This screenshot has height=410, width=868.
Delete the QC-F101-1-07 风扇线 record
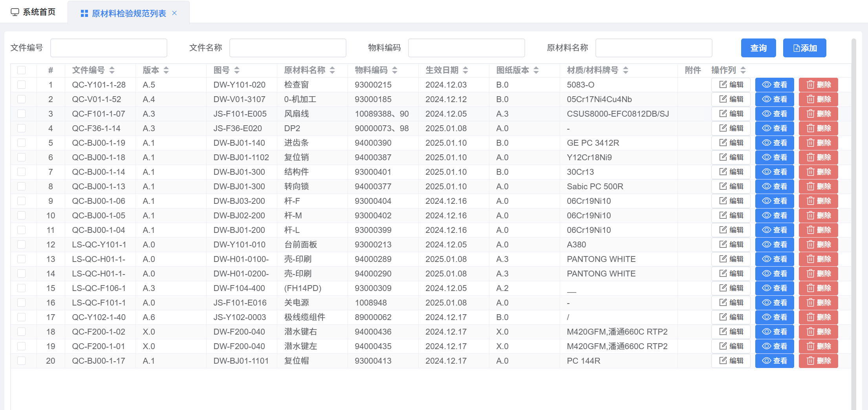(818, 114)
